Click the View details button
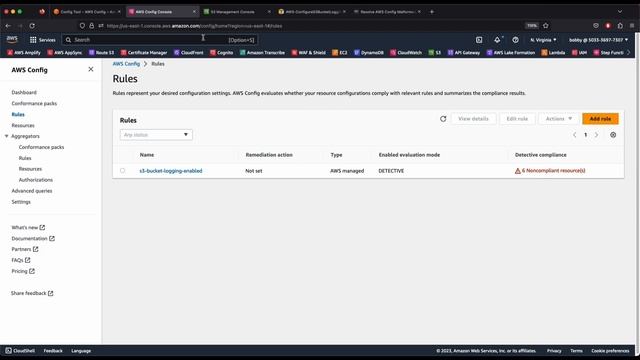 (473, 119)
